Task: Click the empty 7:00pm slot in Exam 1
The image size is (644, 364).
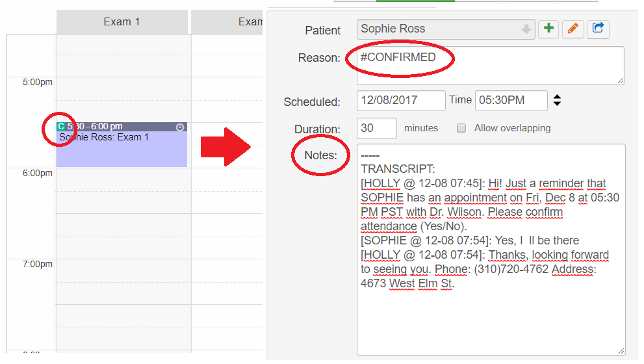Action: 122,270
